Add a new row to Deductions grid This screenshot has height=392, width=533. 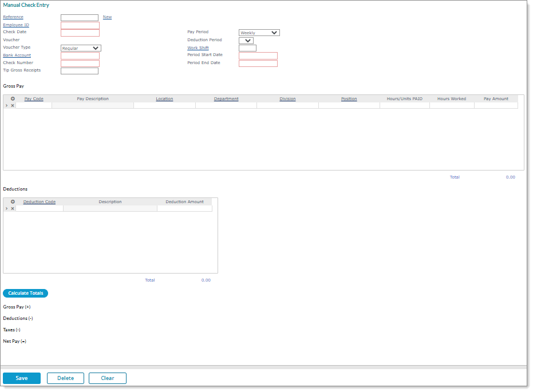coord(13,201)
